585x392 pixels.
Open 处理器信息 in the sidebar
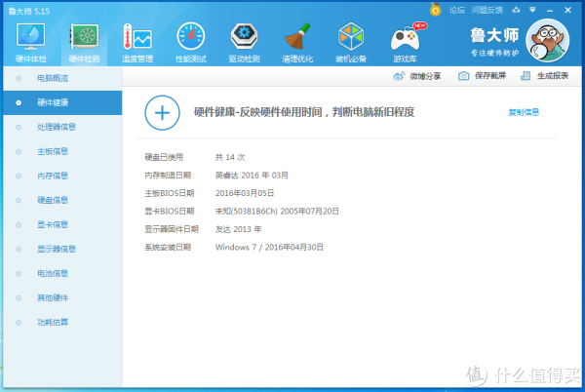coord(62,127)
